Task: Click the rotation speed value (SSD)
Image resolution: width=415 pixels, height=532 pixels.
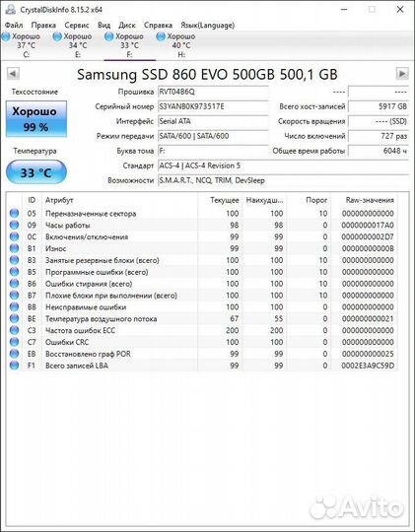Action: tap(379, 121)
